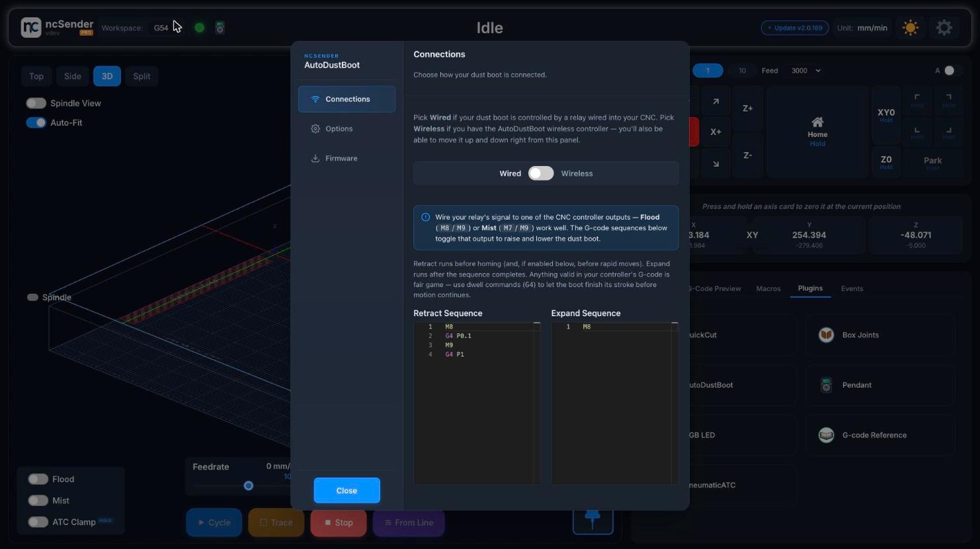Image resolution: width=980 pixels, height=549 pixels.
Task: Select Side view tab
Action: (73, 76)
